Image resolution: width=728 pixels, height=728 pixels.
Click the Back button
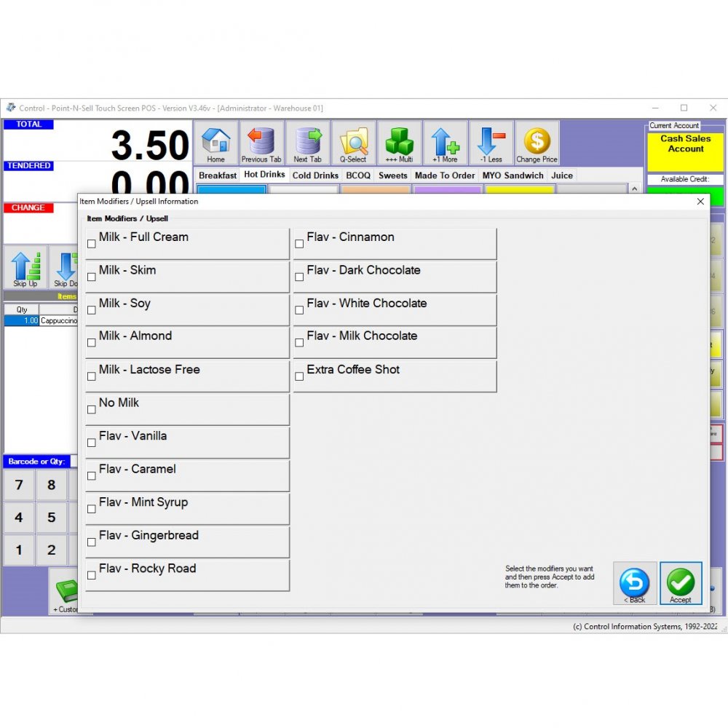point(634,582)
